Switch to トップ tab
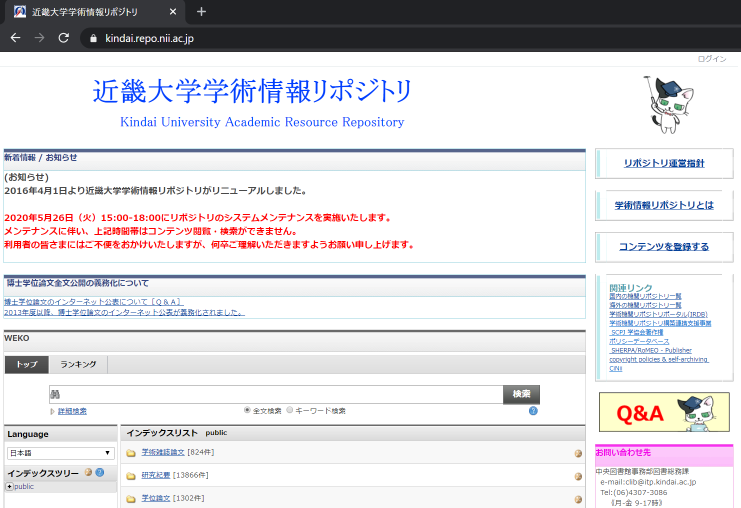Screen dimensions: 741x508 point(26,364)
